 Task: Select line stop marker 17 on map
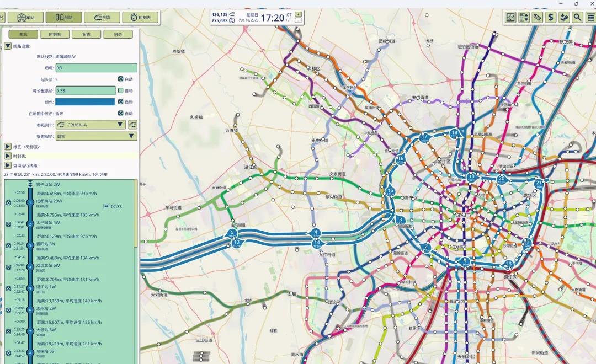424,137
